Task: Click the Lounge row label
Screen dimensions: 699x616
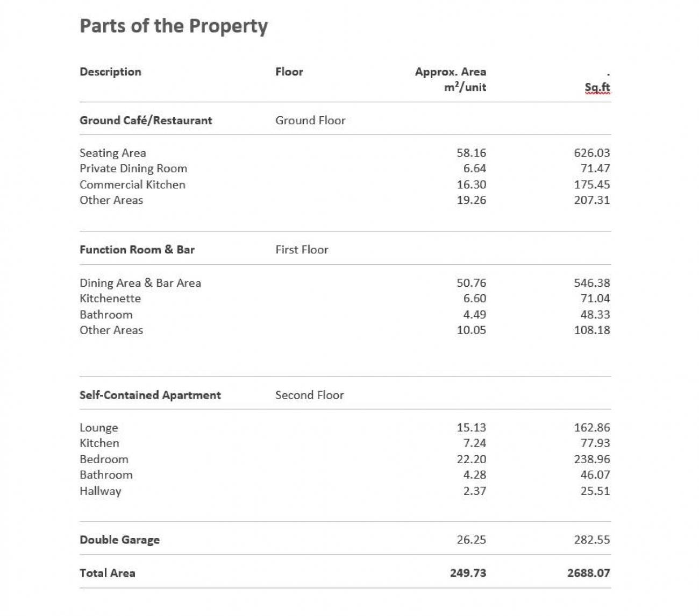Action: click(x=99, y=428)
